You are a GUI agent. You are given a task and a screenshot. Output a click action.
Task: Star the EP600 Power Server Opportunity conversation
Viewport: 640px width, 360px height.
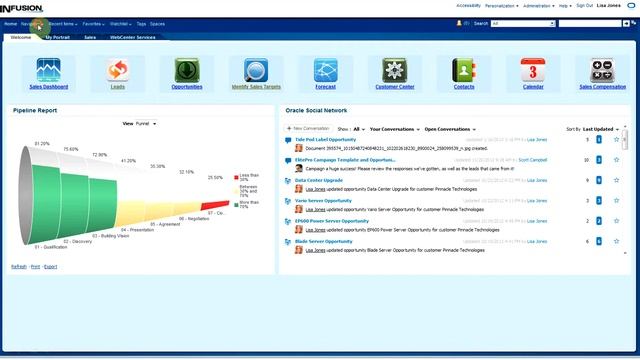pos(616,221)
